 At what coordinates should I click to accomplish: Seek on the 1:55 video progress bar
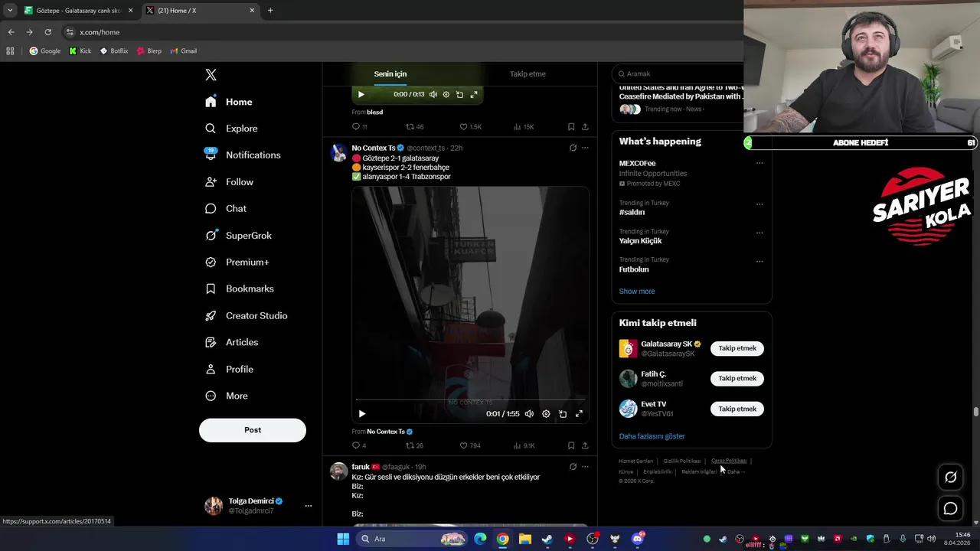(470, 399)
